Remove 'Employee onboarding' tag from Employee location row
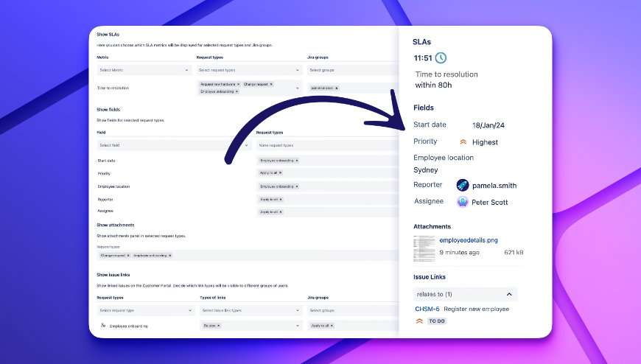 [x=297, y=186]
